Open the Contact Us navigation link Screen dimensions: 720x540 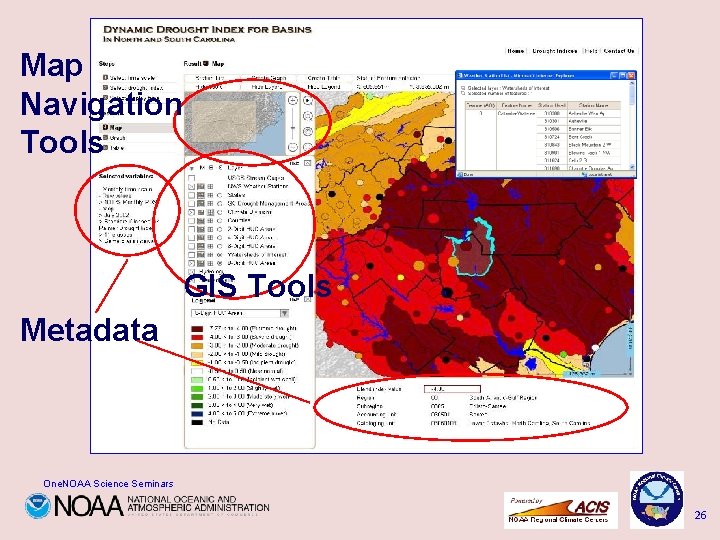click(619, 51)
